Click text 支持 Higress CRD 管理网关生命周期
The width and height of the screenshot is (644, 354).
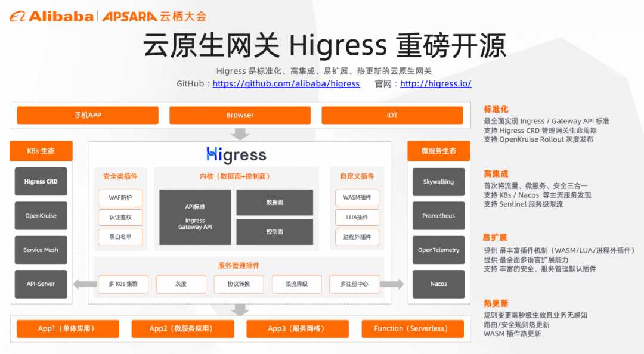(x=540, y=131)
